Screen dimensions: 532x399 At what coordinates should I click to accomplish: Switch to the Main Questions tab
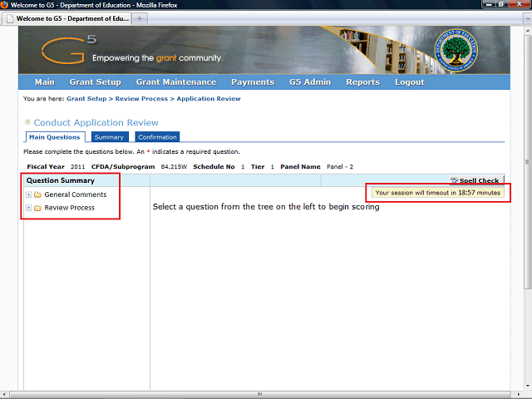point(55,137)
